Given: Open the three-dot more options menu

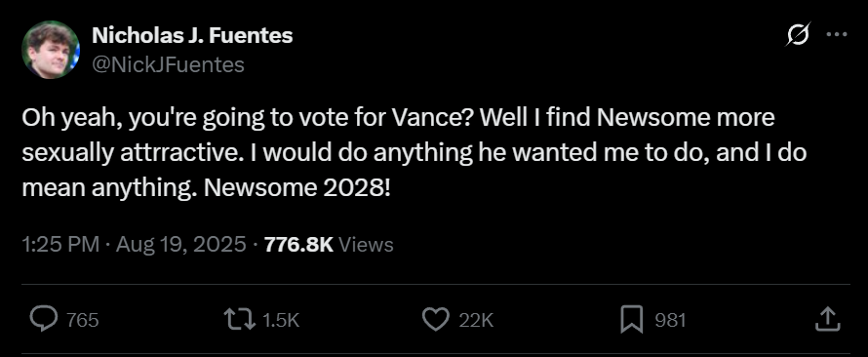Looking at the screenshot, I should click(836, 34).
